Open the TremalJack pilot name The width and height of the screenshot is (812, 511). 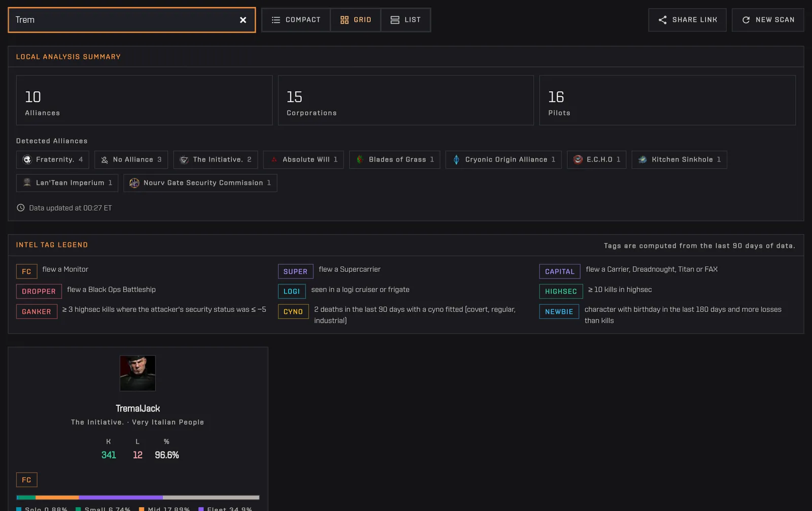138,408
